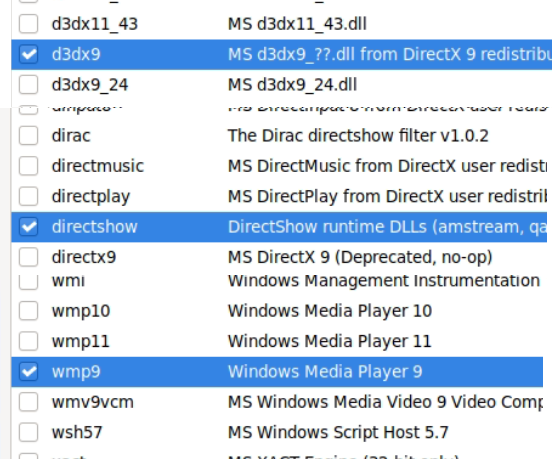This screenshot has height=459, width=552.
Task: Tick the directplay checkbox
Action: [x=29, y=196]
